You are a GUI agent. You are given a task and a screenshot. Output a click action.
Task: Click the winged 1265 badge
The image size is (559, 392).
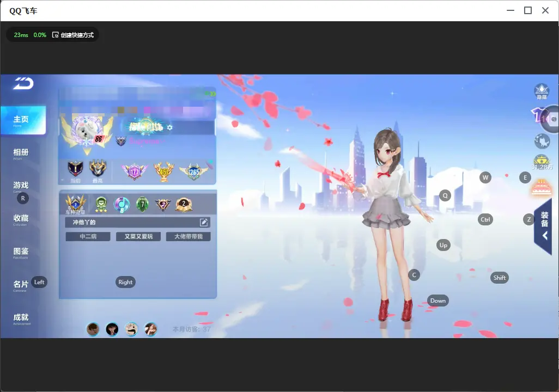[x=193, y=171]
